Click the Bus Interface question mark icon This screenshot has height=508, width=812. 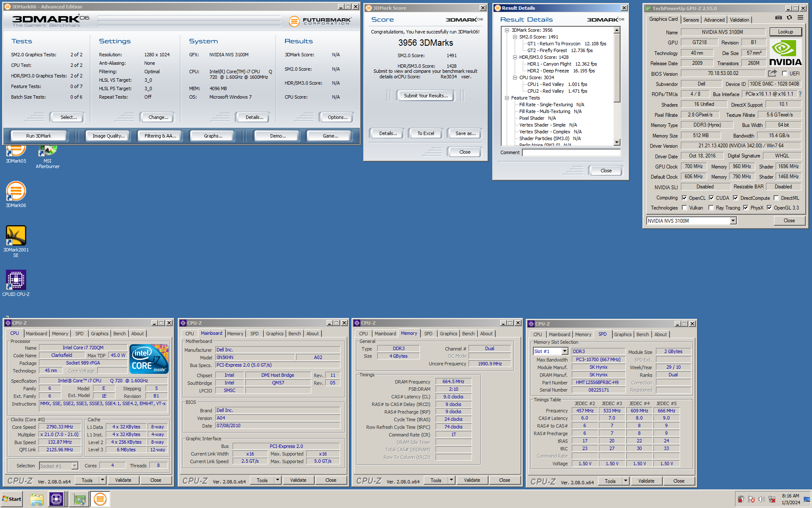click(800, 94)
